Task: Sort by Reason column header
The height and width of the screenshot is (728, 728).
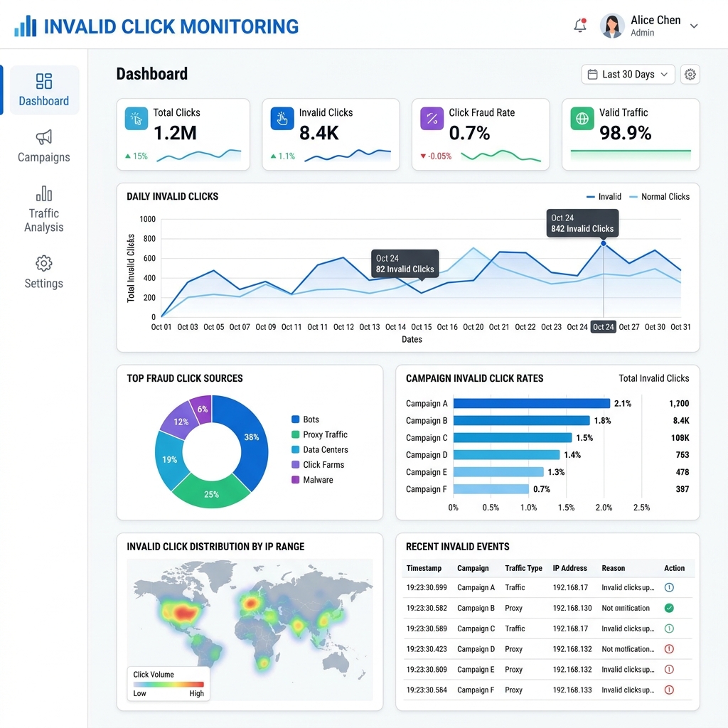Action: pyautogui.click(x=614, y=568)
